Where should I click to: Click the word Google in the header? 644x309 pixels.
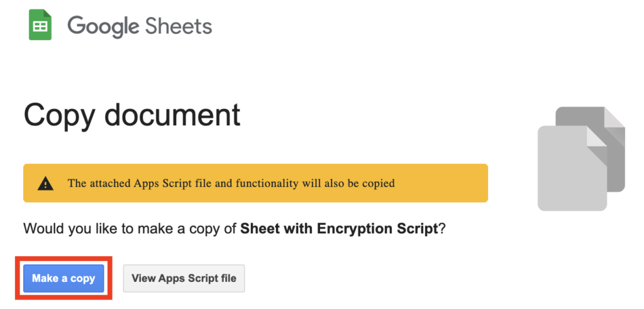103,26
